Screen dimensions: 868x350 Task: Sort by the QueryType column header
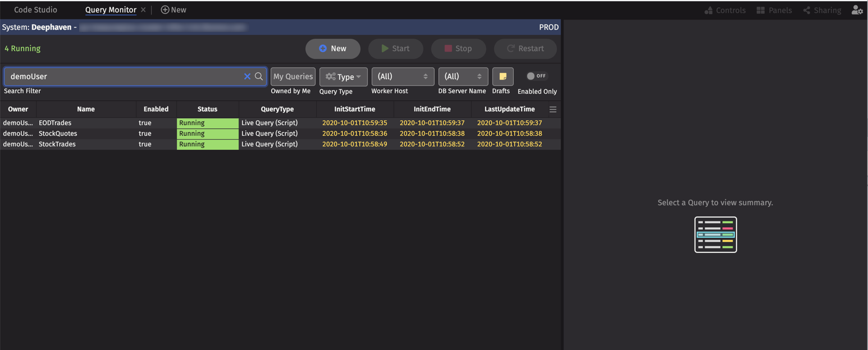click(x=277, y=109)
